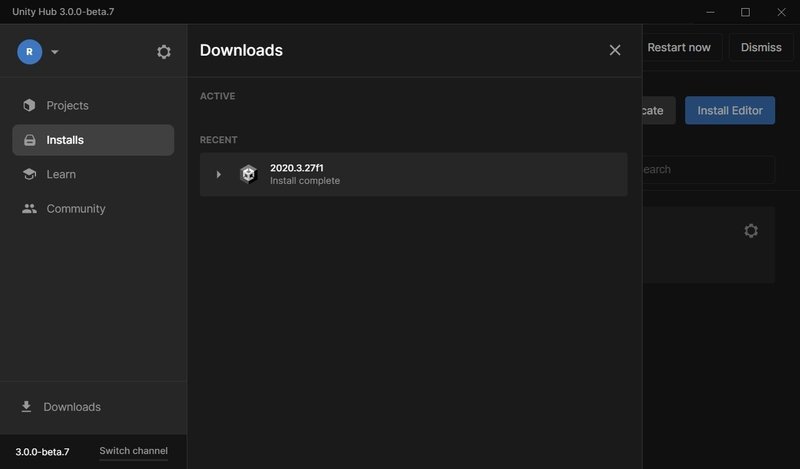The image size is (800, 469).
Task: Click the partially hidden Locate button
Action: (659, 110)
